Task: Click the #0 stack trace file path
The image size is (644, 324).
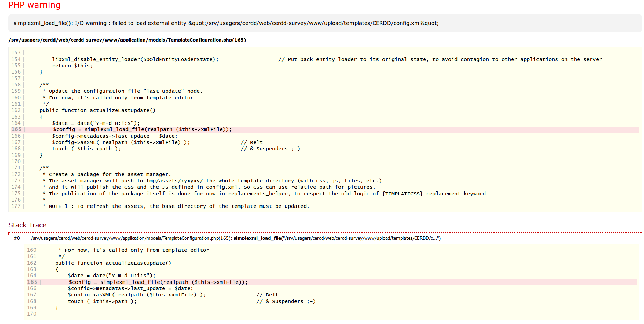Action: [x=131, y=238]
